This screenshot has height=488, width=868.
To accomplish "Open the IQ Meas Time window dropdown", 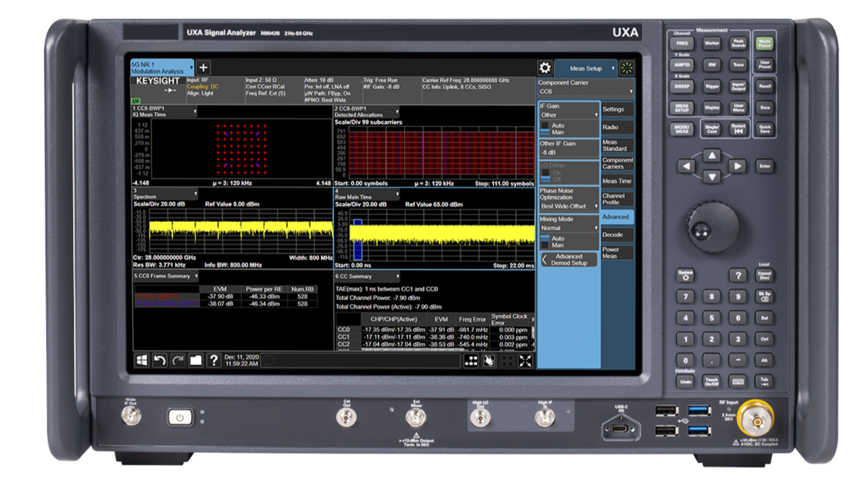I will tap(164, 111).
